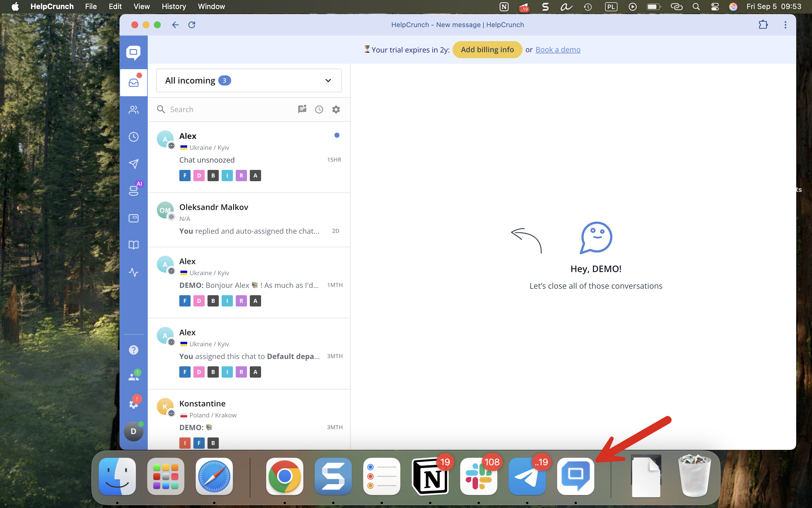The image size is (812, 508).
Task: Open the Reports activity icon in the sidebar
Action: [134, 272]
